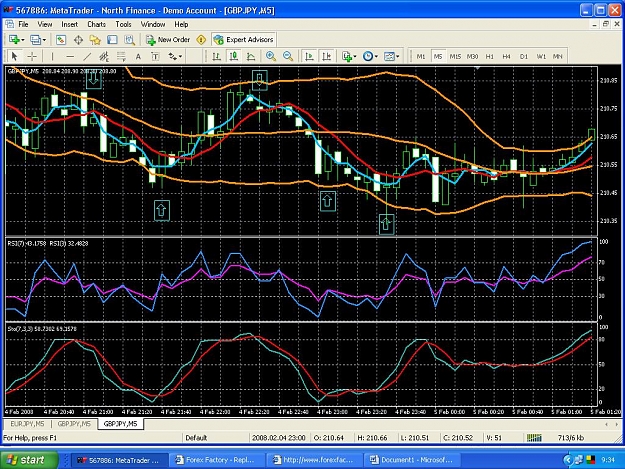625x469 pixels.
Task: Click the New Order button
Action: coord(168,39)
